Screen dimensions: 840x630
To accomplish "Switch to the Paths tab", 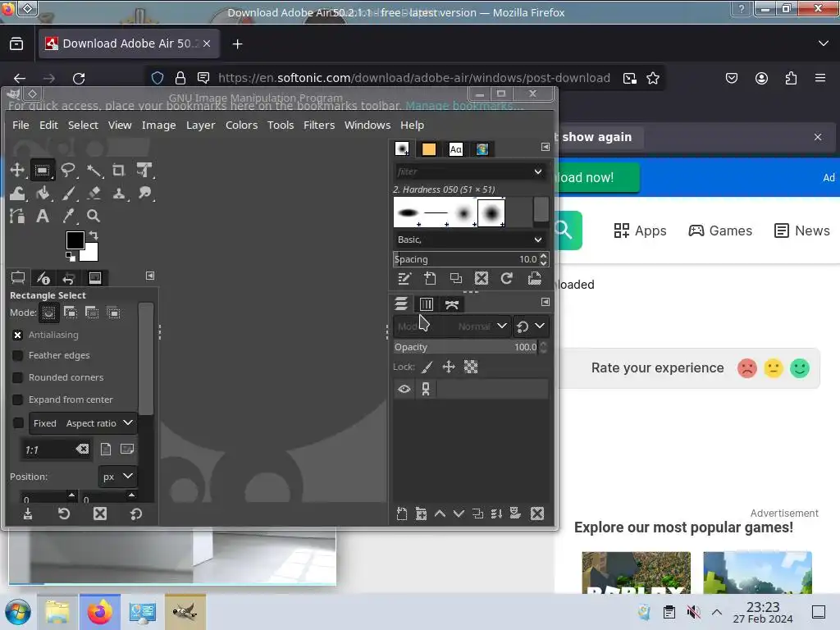I will pyautogui.click(x=452, y=304).
